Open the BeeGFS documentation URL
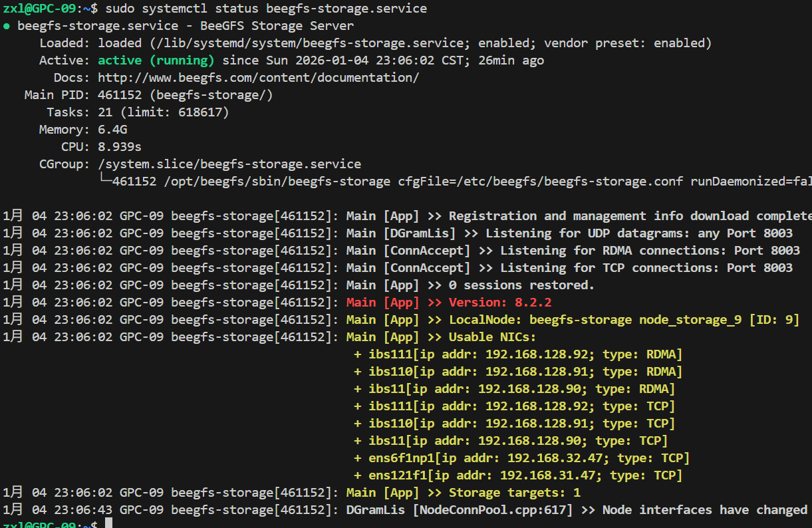Image resolution: width=812 pixels, height=528 pixels. (x=258, y=78)
